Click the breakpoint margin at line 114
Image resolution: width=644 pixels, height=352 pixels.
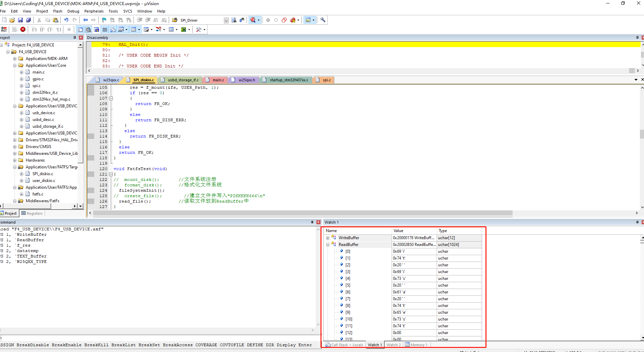[x=91, y=136]
